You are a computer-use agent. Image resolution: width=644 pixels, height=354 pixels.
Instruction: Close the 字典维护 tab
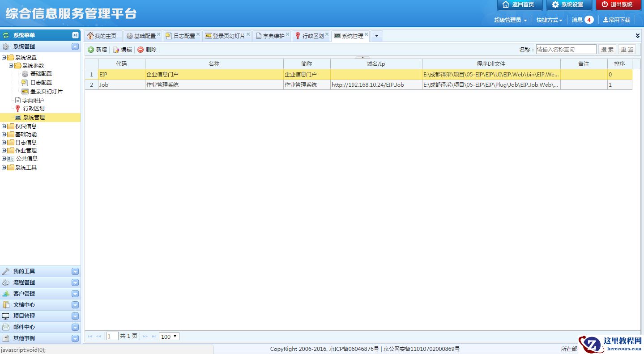coord(288,34)
